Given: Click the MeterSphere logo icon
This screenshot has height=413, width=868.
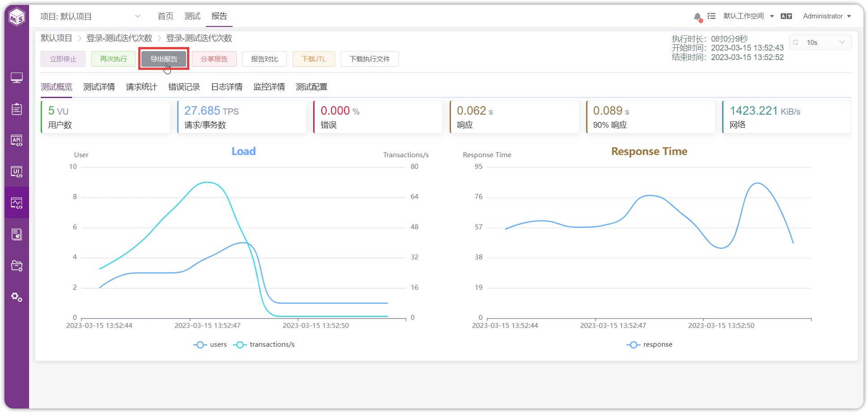Looking at the screenshot, I should pyautogui.click(x=17, y=17).
